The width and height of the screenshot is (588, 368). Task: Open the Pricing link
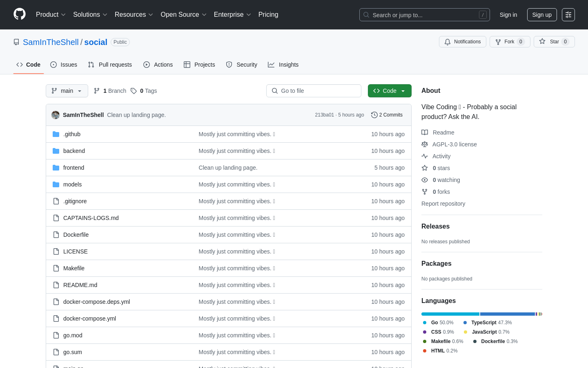[x=268, y=15]
